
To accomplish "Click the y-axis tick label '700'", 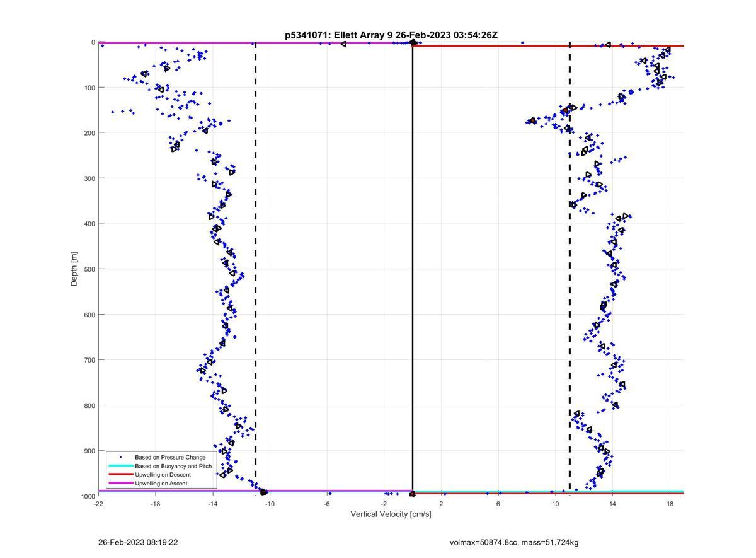I will 89,360.
